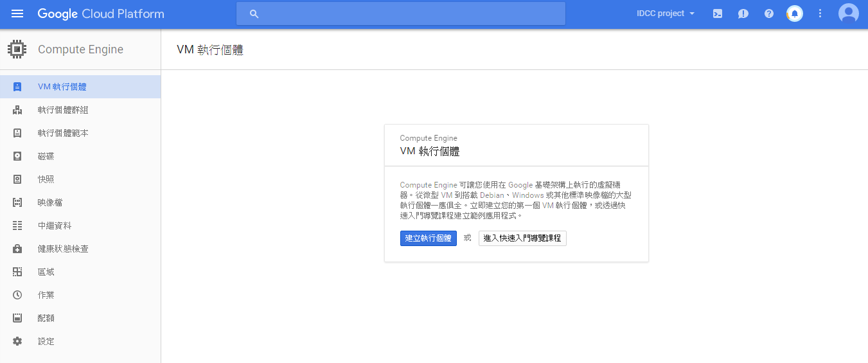Open the notifications bell icon

(x=795, y=13)
